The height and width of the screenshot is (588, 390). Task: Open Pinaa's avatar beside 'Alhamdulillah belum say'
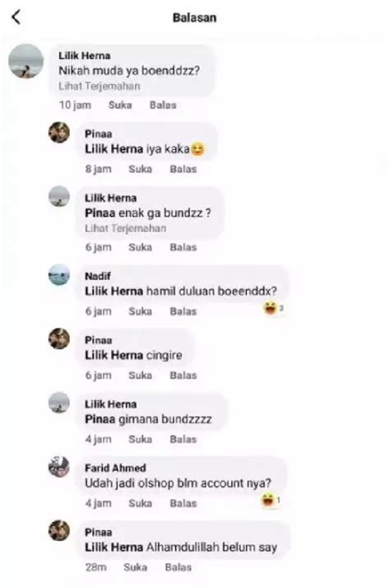click(x=59, y=530)
